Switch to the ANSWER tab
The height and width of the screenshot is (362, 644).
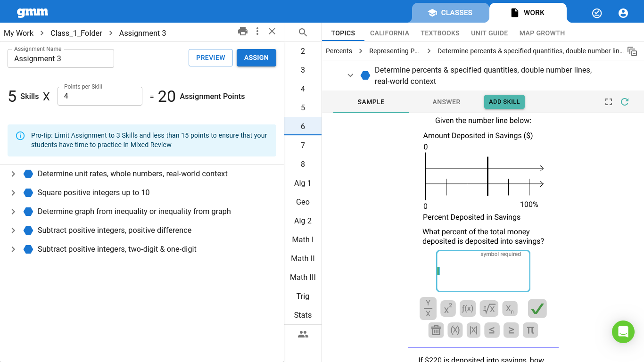[446, 102]
